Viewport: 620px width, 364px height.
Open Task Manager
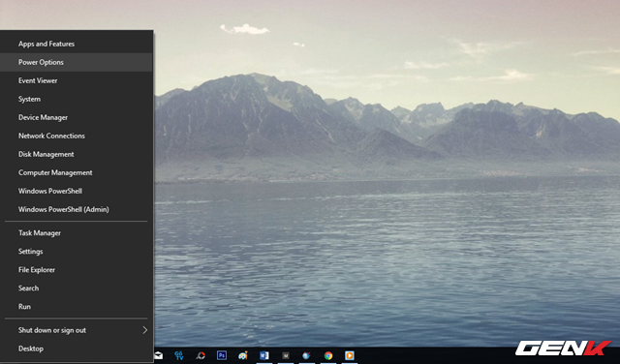pos(77,232)
